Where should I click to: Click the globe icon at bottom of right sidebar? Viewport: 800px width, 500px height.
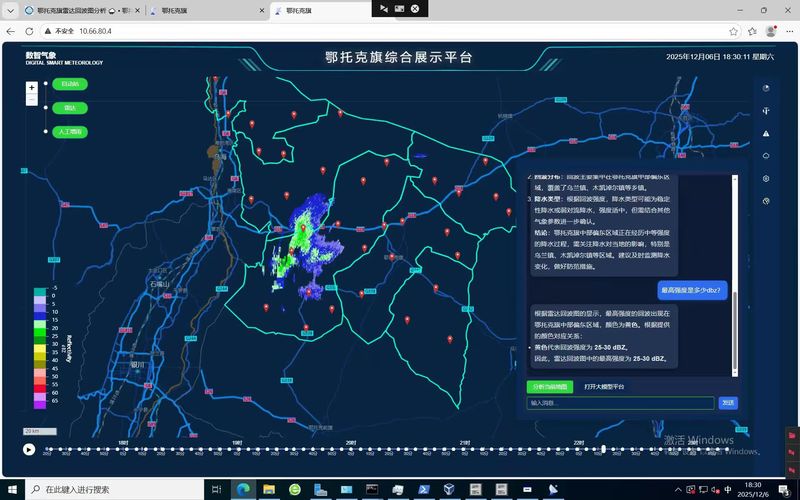coord(766,201)
